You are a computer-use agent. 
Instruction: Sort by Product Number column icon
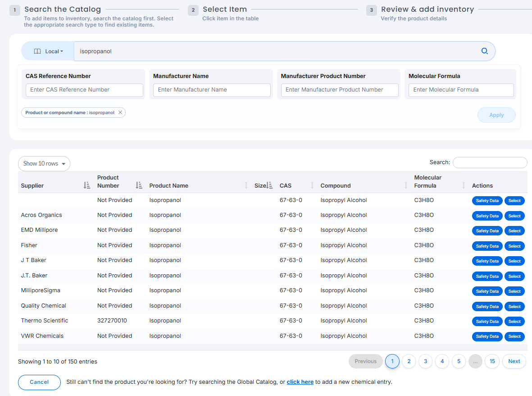139,185
